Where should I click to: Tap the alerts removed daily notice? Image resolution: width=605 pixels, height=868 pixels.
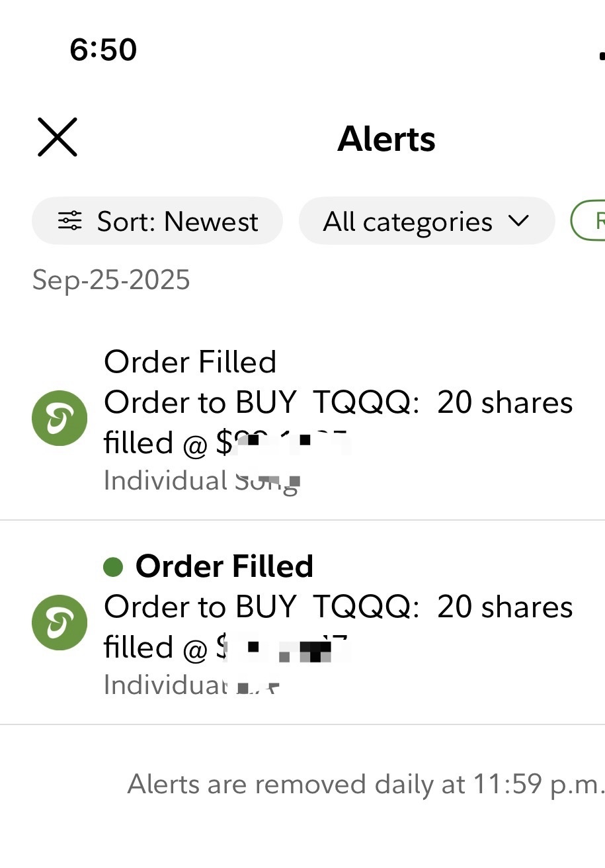coord(365,784)
